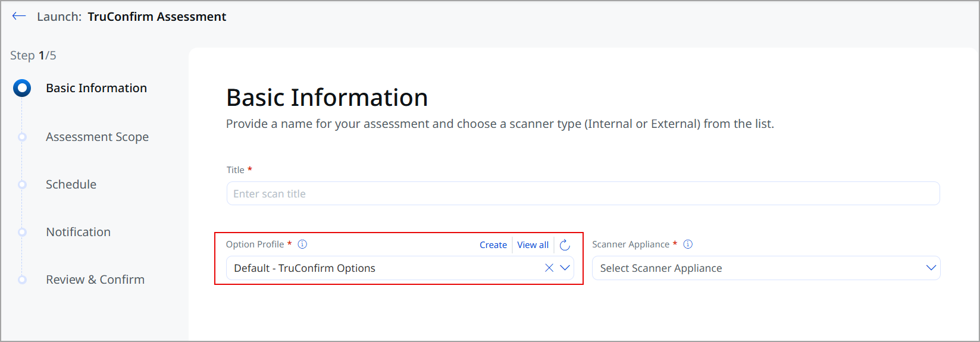Go to the Assessment Scope step
Screen dimensions: 980x342
pyautogui.click(x=97, y=137)
